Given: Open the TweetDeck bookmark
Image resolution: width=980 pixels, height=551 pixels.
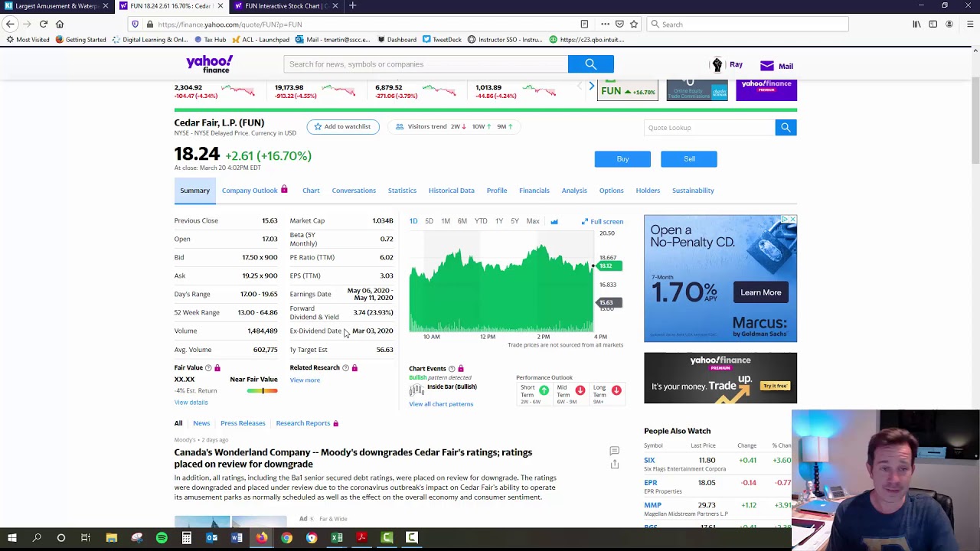Looking at the screenshot, I should point(442,40).
